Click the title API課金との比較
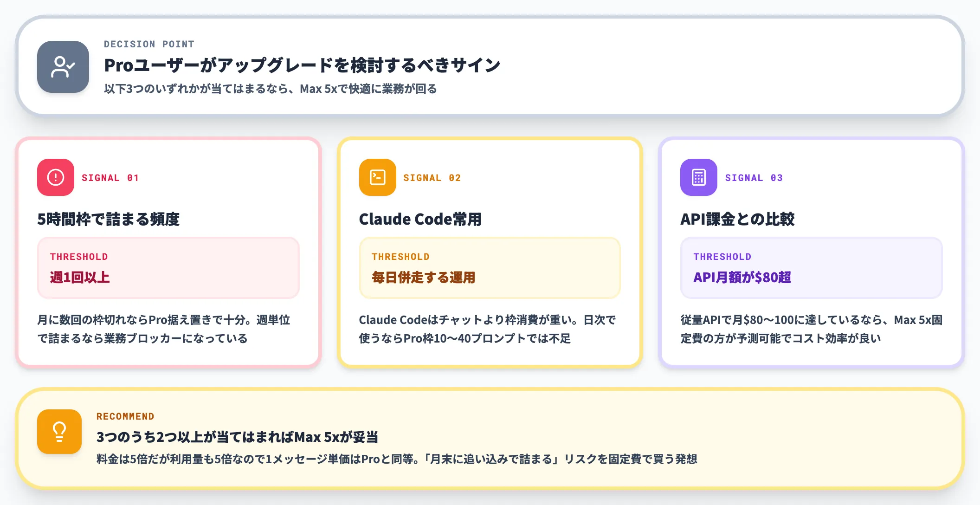Image resolution: width=980 pixels, height=505 pixels. pyautogui.click(x=737, y=219)
